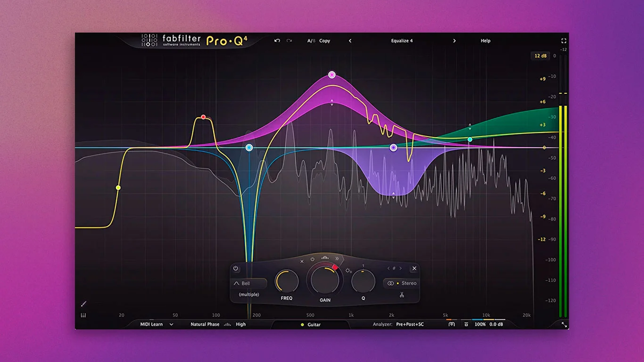Image resolution: width=644 pixels, height=362 pixels.
Task: Toggle the piano keyboard display icon
Action: [x=84, y=315]
